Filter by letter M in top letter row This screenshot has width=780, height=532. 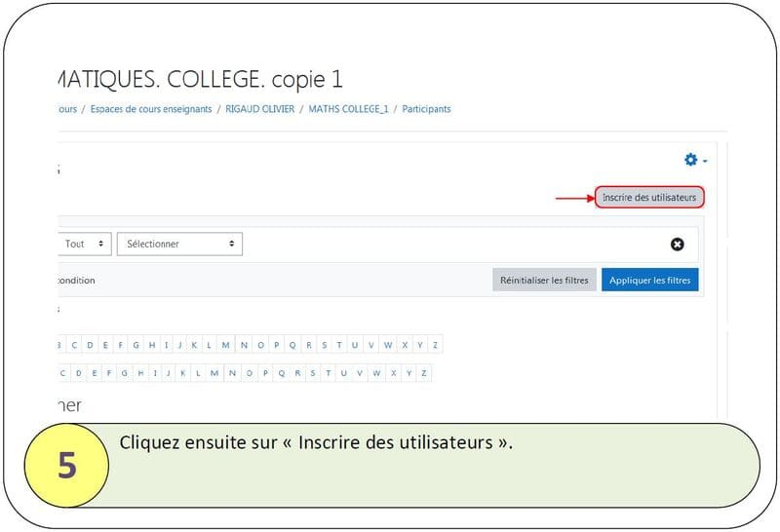tap(225, 345)
